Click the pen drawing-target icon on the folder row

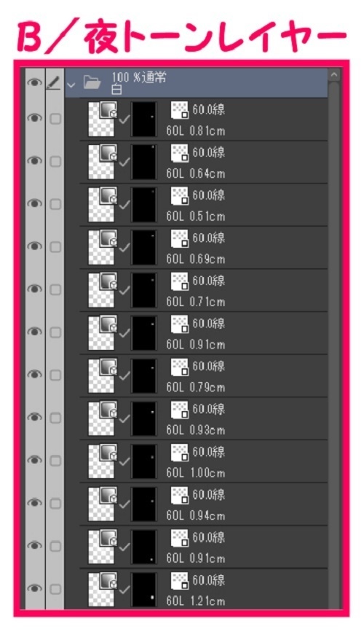coord(55,82)
